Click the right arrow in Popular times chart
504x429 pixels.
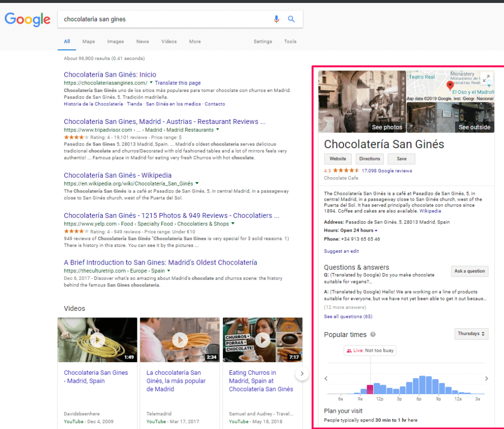(486, 379)
